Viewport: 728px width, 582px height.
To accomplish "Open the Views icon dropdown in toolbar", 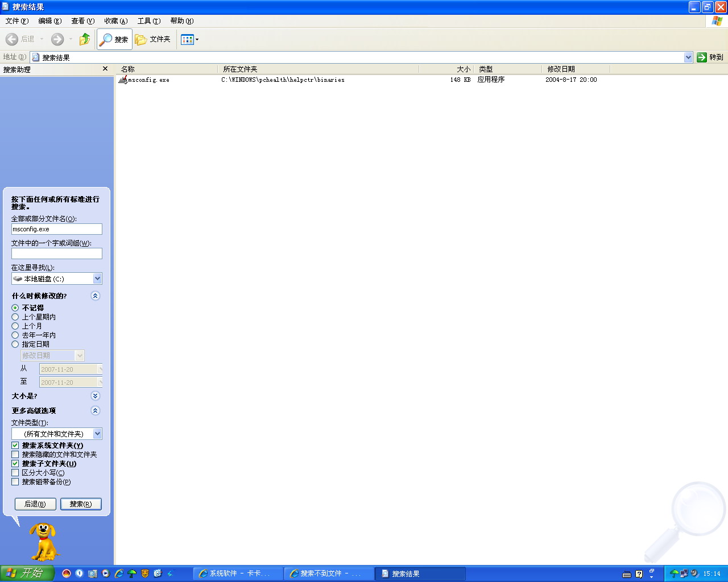I will (x=189, y=39).
